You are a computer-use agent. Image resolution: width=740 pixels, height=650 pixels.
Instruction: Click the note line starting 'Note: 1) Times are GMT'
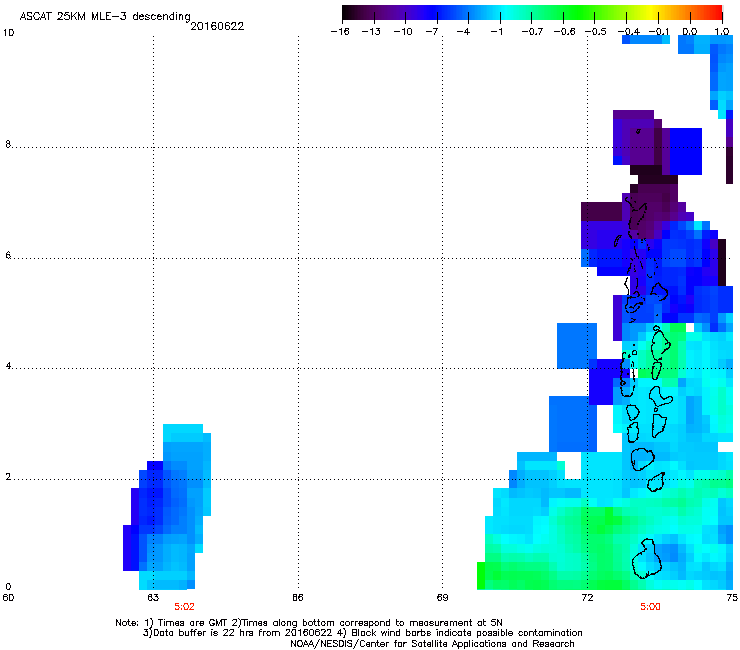coord(309,623)
